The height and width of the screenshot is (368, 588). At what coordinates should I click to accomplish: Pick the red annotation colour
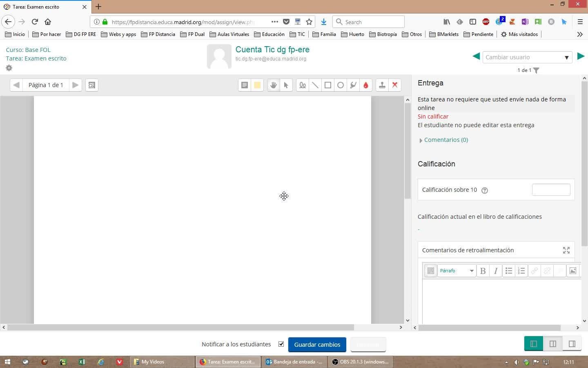click(x=366, y=85)
